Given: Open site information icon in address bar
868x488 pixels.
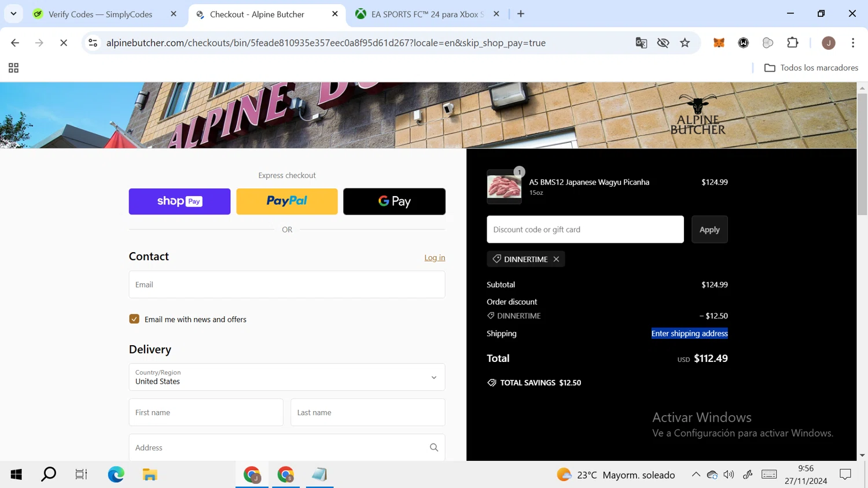Looking at the screenshot, I should 93,43.
